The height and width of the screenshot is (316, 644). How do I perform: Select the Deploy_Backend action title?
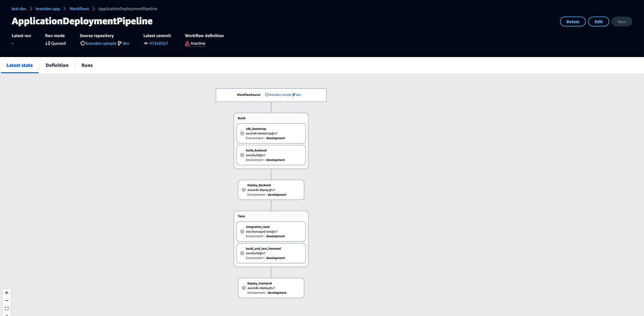point(259,185)
